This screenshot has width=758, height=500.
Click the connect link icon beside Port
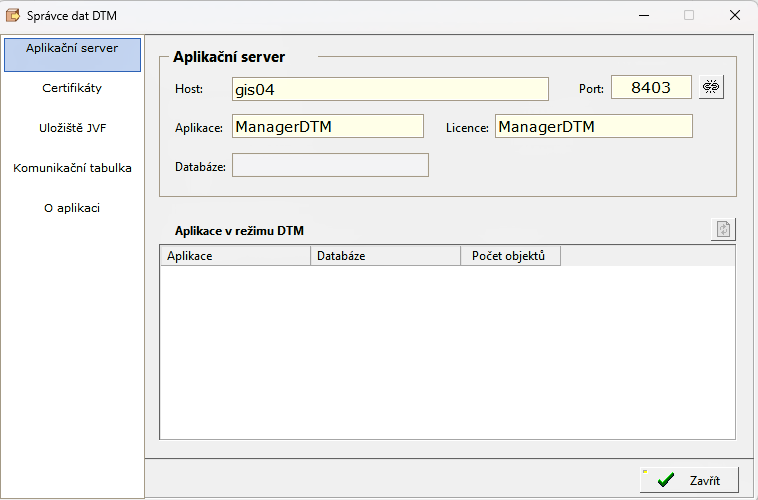tap(711, 87)
